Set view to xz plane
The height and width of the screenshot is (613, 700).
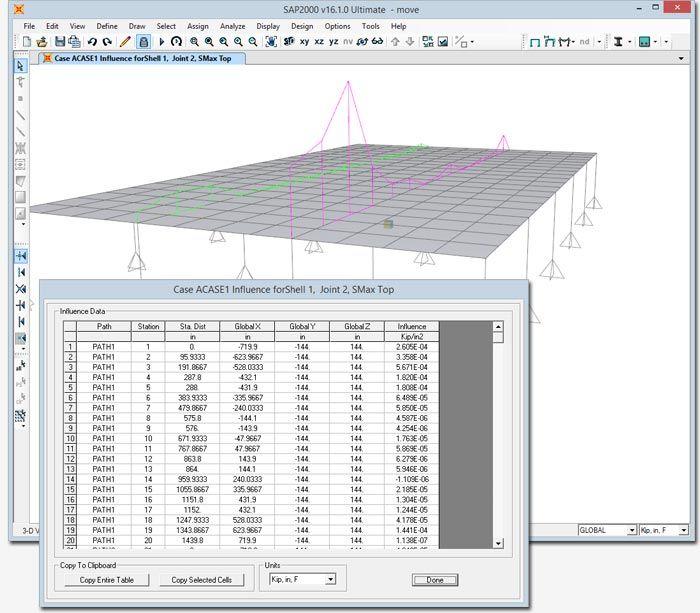[x=319, y=42]
